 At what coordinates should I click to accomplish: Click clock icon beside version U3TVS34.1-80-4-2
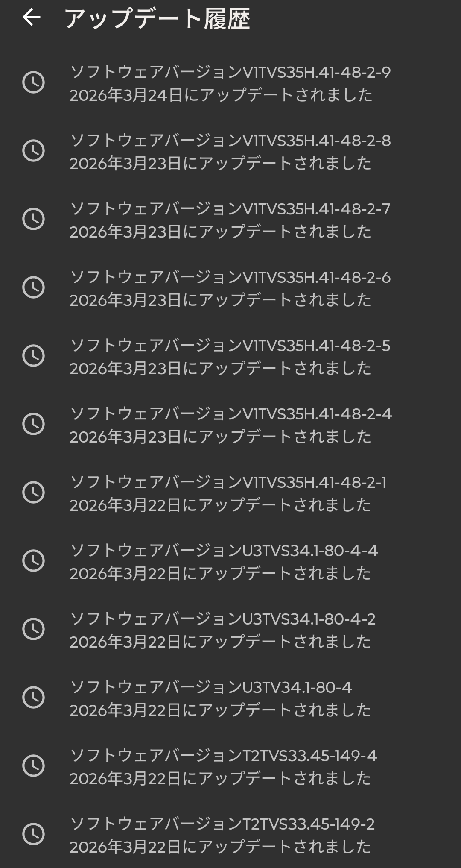(x=33, y=629)
